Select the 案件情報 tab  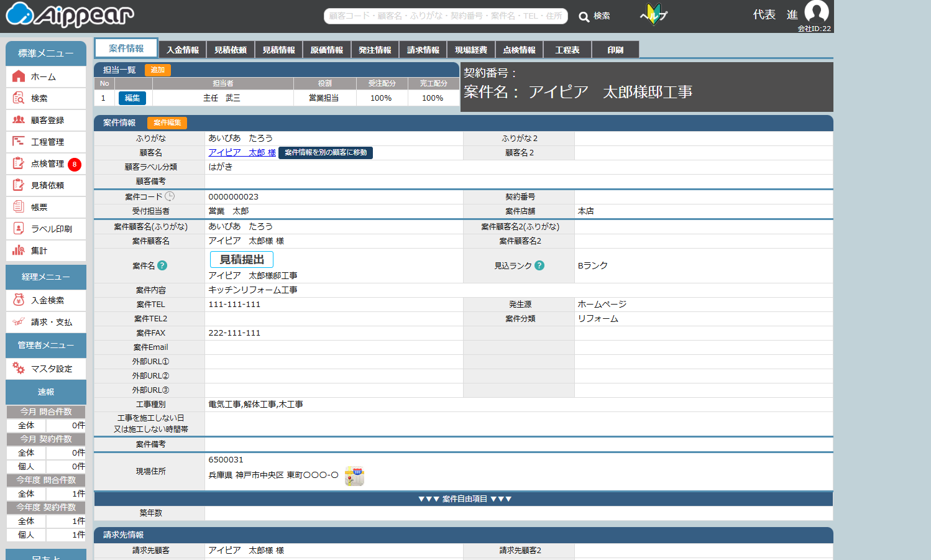click(x=126, y=48)
